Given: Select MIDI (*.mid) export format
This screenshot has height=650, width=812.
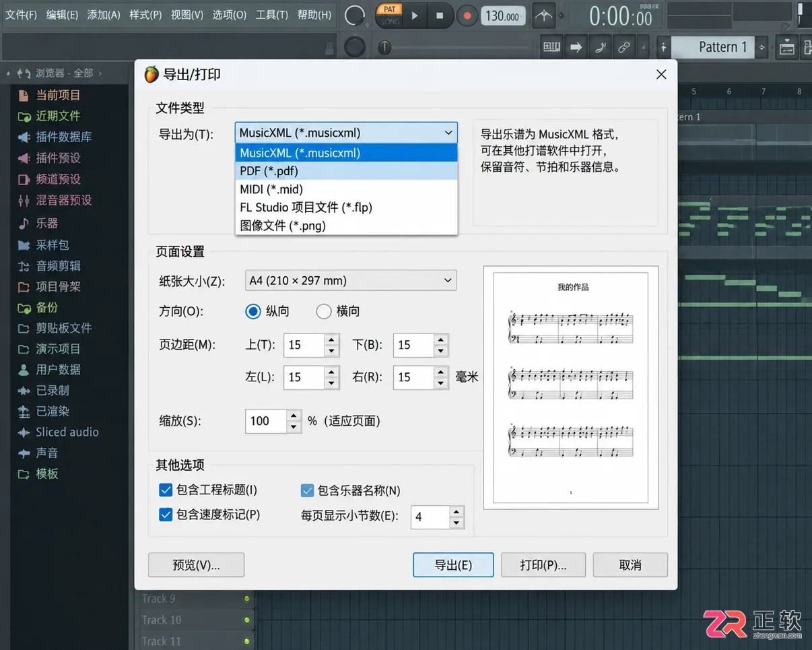Looking at the screenshot, I should pyautogui.click(x=346, y=189).
